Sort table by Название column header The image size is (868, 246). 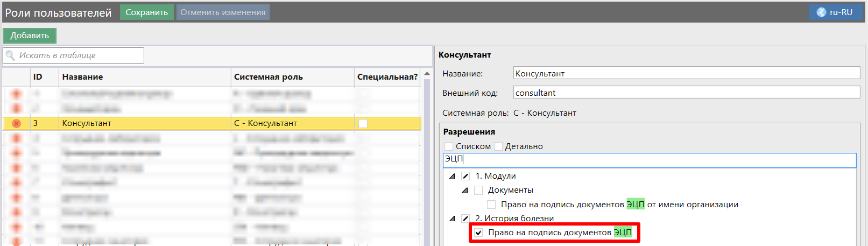82,77
